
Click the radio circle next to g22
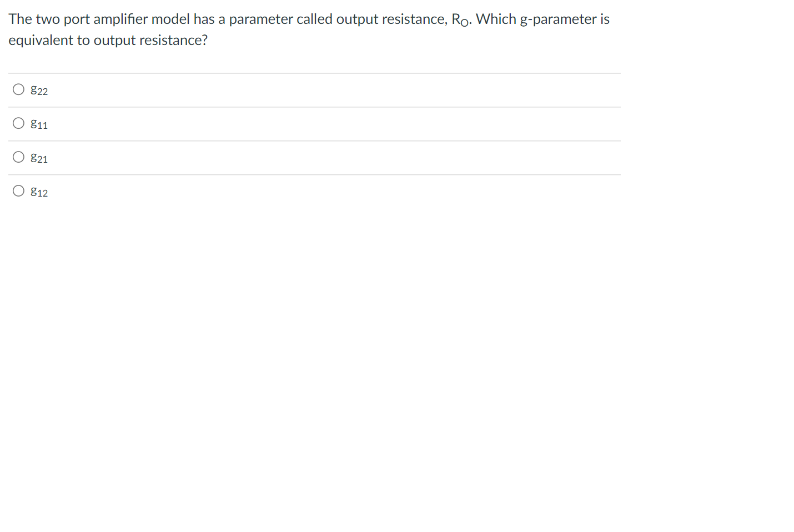[18, 89]
